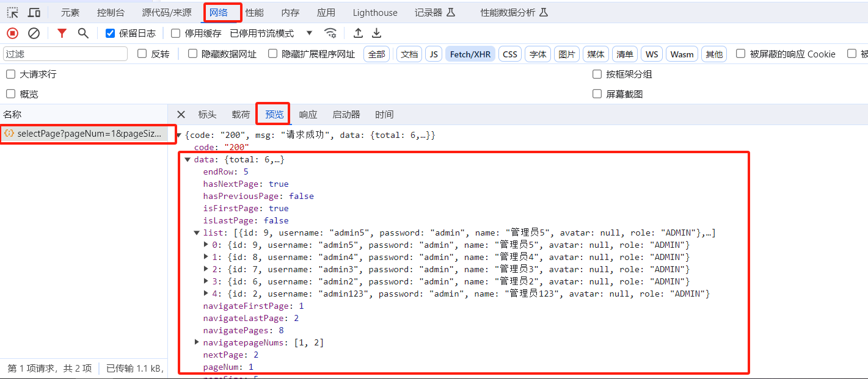Expand the navigatepageNums array

coord(197,342)
